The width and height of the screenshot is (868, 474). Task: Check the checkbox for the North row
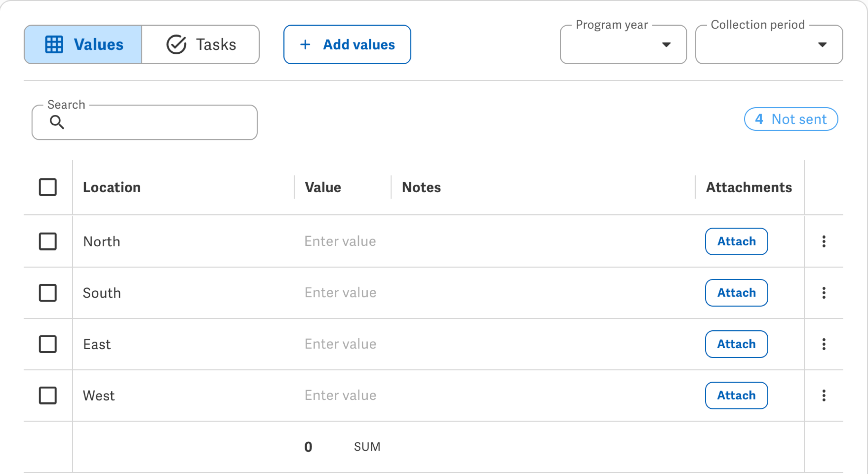click(48, 242)
